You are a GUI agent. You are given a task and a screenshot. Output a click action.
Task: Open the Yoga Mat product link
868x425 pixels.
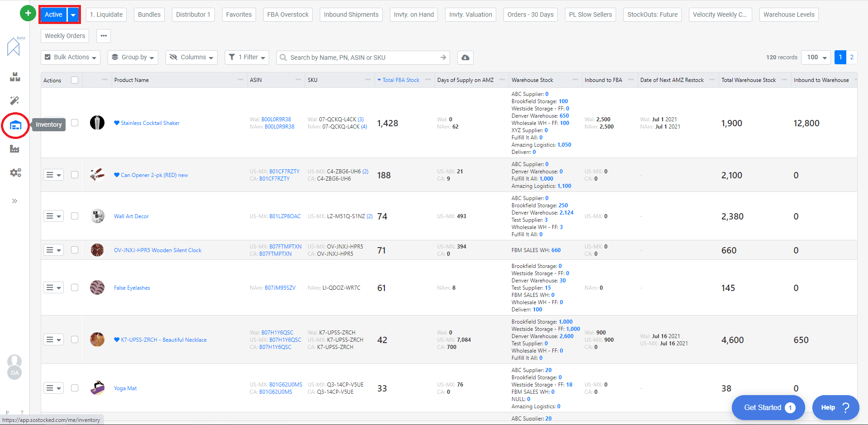[125, 388]
